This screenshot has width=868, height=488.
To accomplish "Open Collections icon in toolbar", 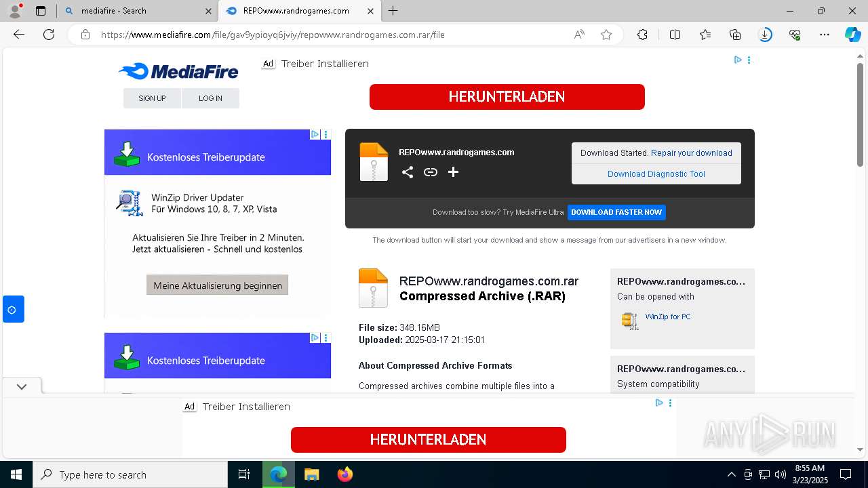I will click(x=735, y=35).
